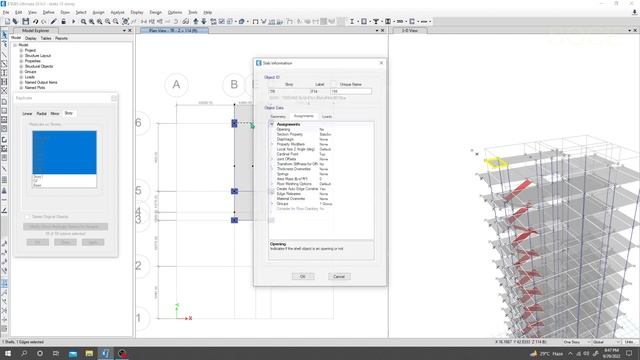640x360 pixels.
Task: Expand the Loads tree node
Action: pos(21,77)
